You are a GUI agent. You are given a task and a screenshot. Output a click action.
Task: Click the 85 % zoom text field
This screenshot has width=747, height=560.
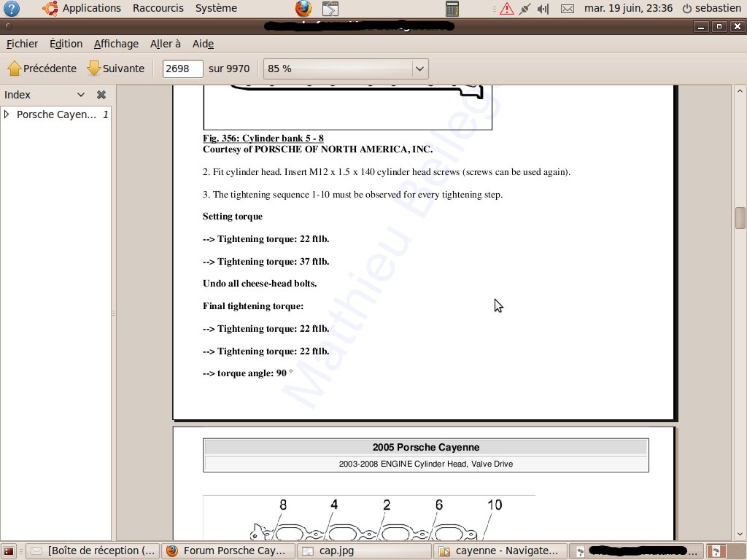(338, 69)
